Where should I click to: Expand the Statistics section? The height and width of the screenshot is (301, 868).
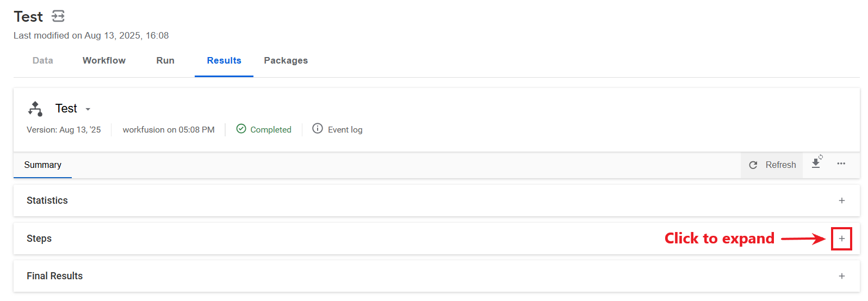pos(842,200)
